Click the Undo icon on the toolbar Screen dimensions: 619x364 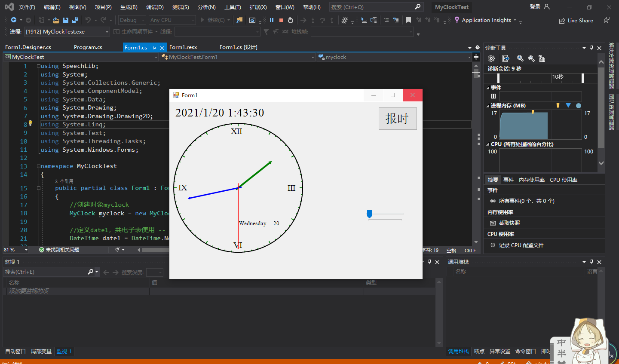(89, 20)
